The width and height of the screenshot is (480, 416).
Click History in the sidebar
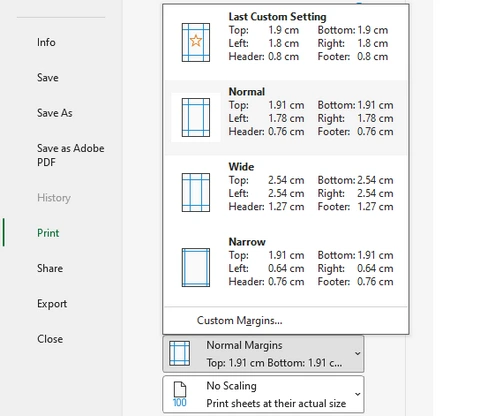(x=54, y=198)
